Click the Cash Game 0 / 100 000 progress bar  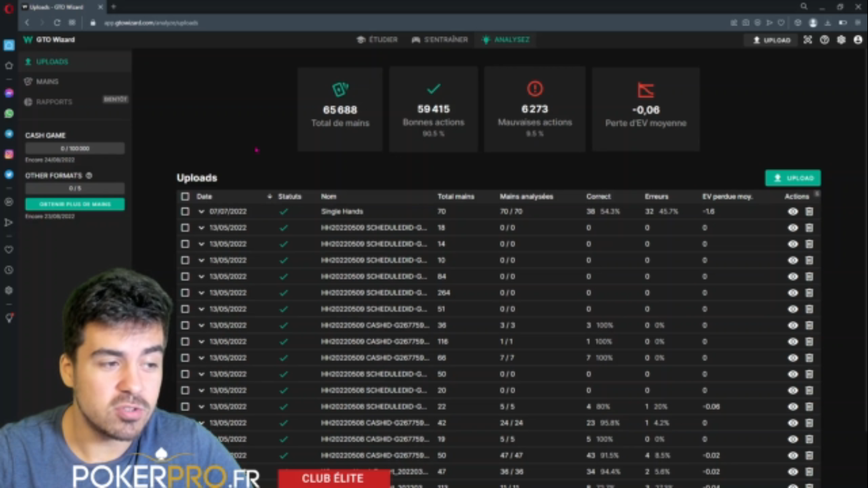pos(75,149)
